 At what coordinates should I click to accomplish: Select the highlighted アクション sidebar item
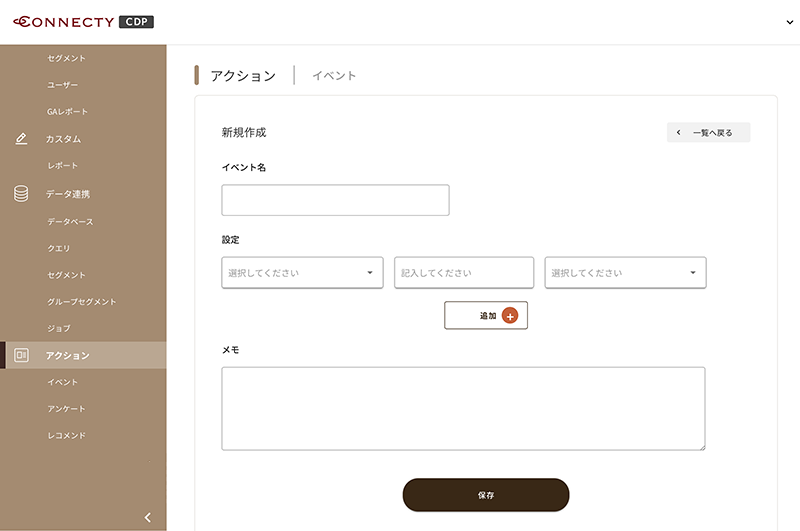pyautogui.click(x=83, y=355)
